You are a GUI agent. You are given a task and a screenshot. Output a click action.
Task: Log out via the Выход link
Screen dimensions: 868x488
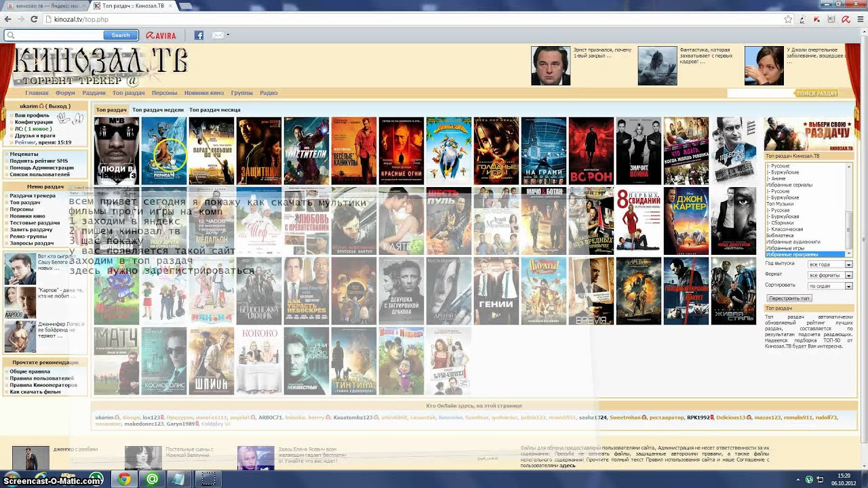[x=57, y=106]
